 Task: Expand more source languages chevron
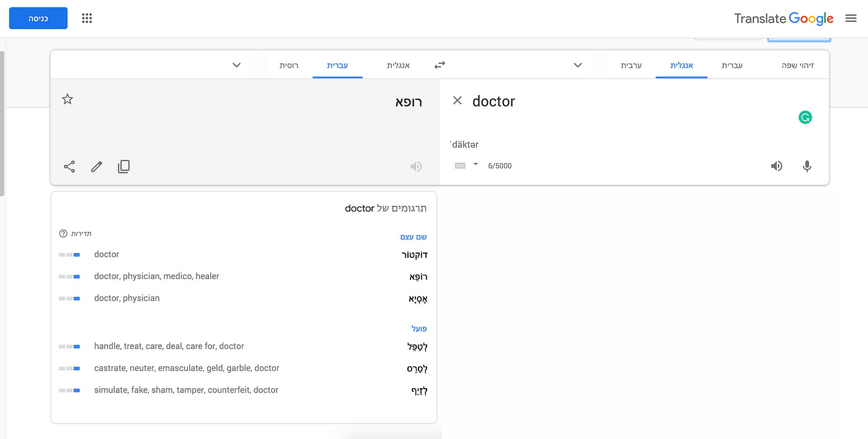pos(578,65)
